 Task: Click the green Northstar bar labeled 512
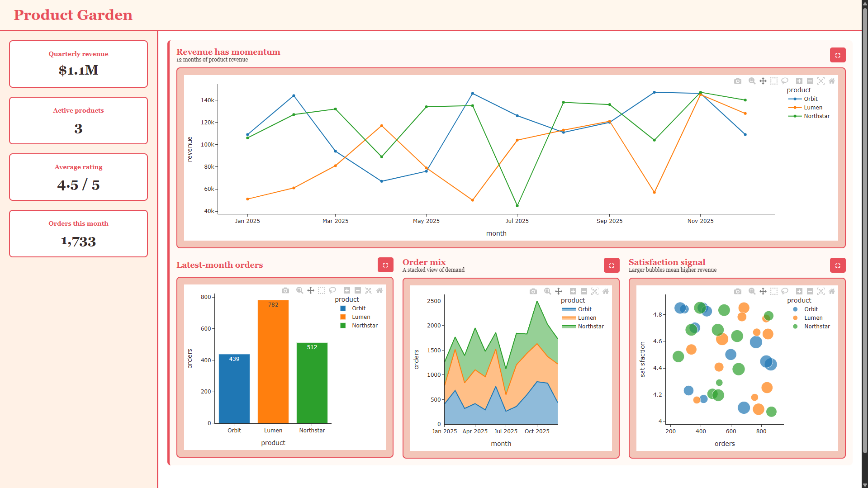point(312,383)
